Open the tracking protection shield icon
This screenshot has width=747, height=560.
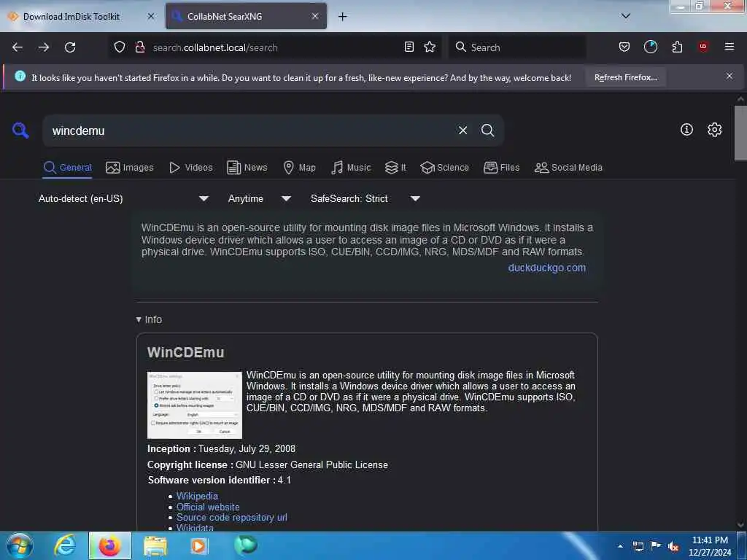tap(120, 47)
